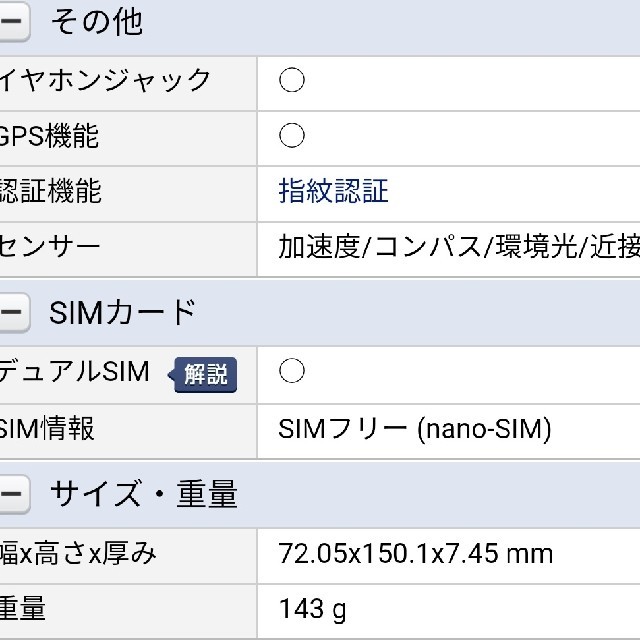Click the デュアルSIM label
Screen dimensions: 640x640
75,371
